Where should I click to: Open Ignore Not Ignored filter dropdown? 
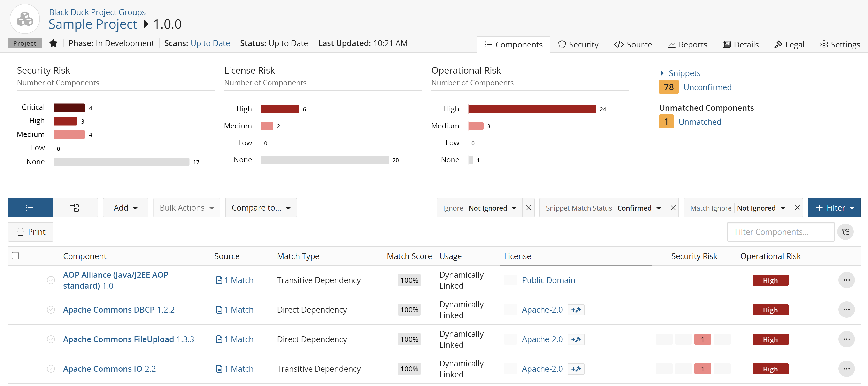coord(480,208)
